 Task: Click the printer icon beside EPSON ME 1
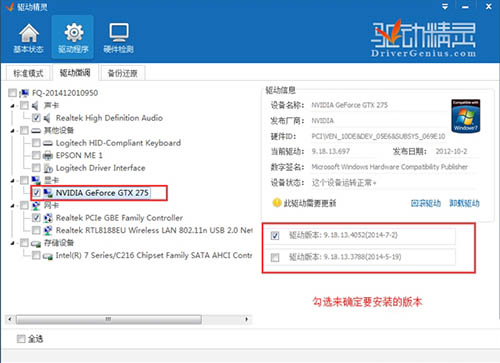click(48, 155)
